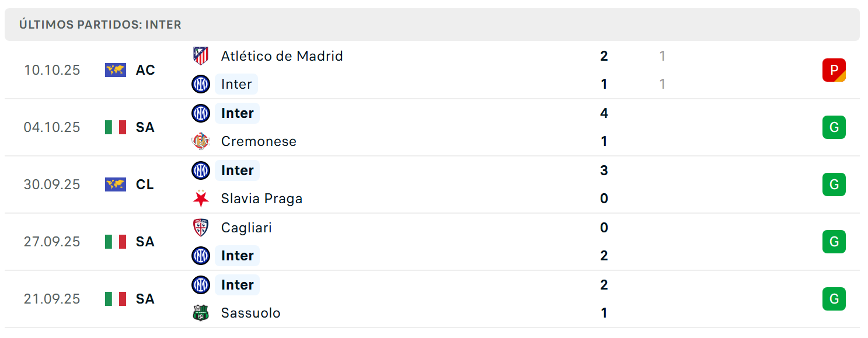The height and width of the screenshot is (338, 868).
Task: Open the 10.10.25 match row date
Action: 52,70
